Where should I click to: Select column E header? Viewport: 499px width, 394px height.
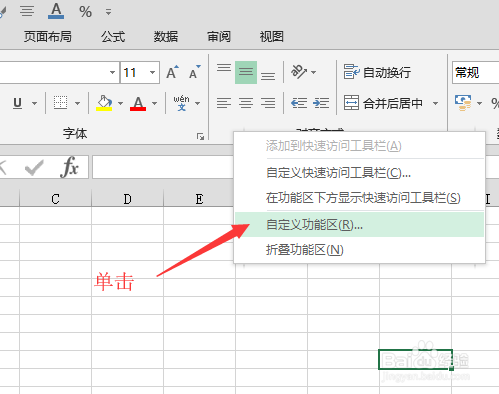coord(199,199)
